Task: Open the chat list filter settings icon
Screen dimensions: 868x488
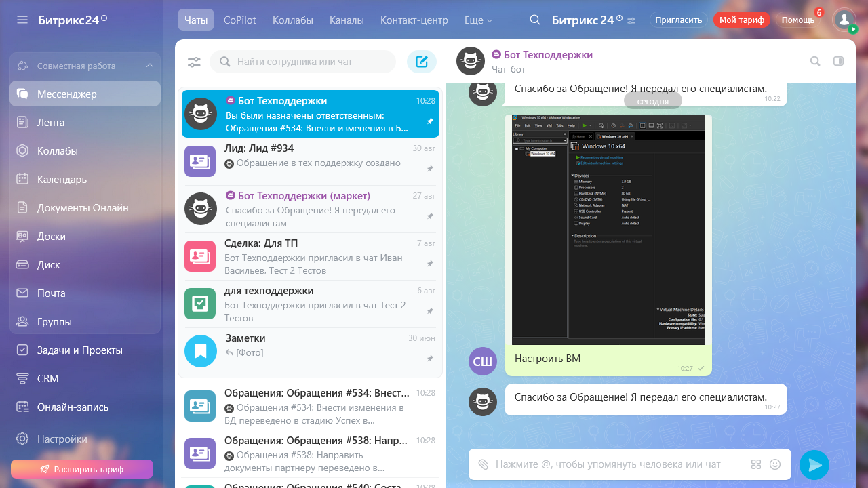Action: pos(194,62)
